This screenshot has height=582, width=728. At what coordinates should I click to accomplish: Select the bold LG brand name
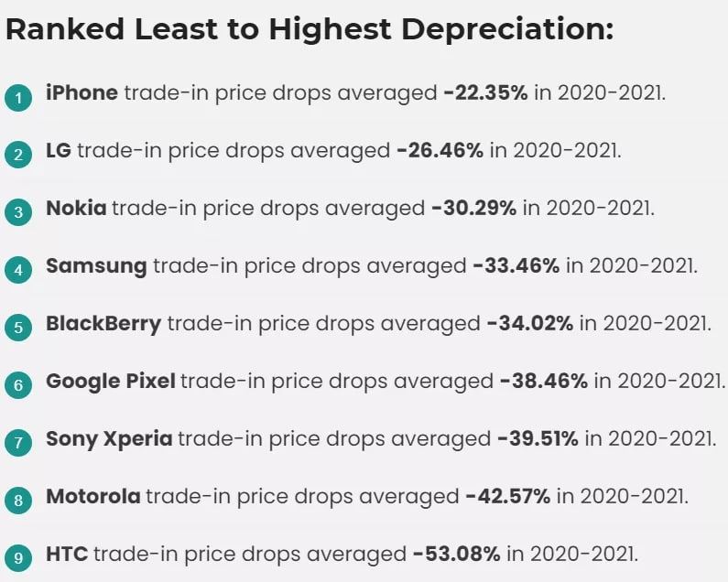(58, 150)
